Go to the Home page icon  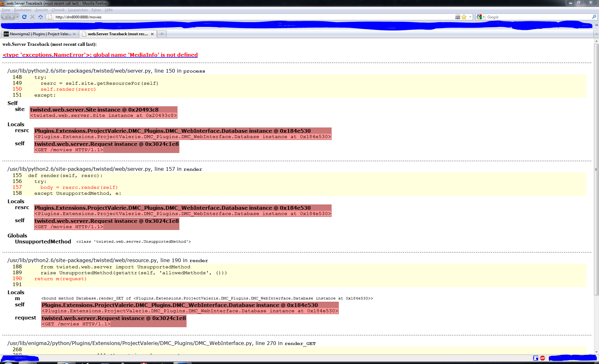tap(41, 17)
